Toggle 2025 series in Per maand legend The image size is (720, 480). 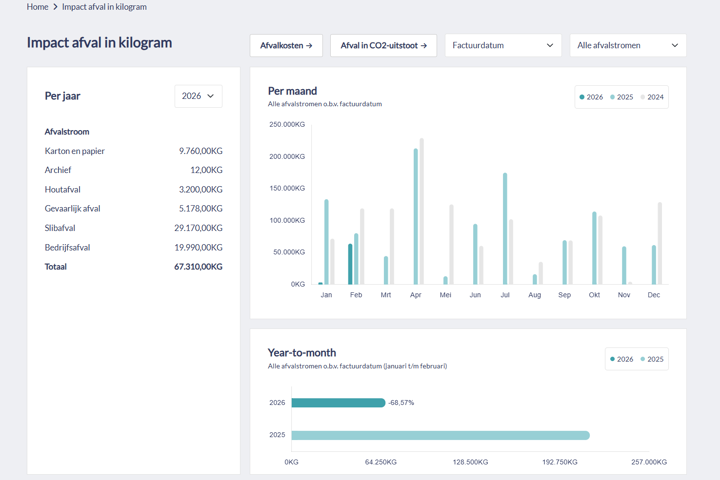622,97
